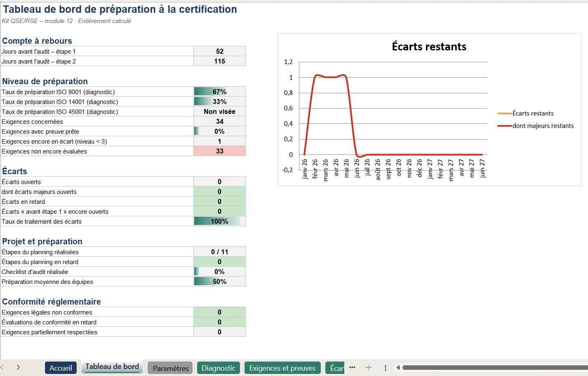588x376 pixels.
Task: Select the Tableau de bord sheet tab
Action: click(x=112, y=367)
